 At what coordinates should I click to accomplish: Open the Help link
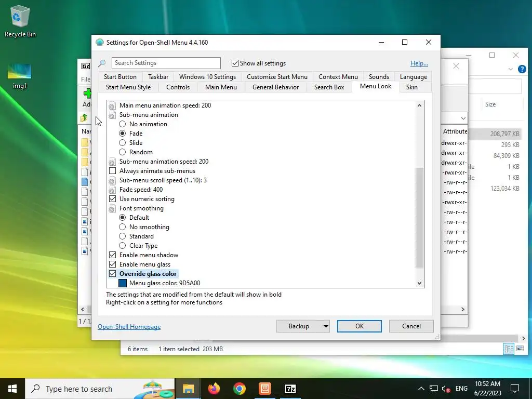tap(419, 63)
